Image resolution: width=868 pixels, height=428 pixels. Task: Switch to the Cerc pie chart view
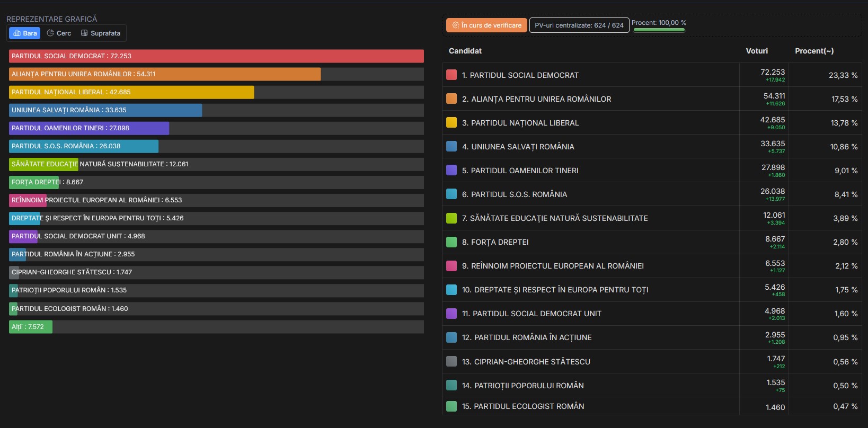point(59,33)
